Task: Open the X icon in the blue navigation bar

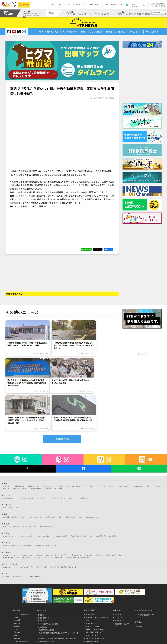Action: [x=19, y=31]
